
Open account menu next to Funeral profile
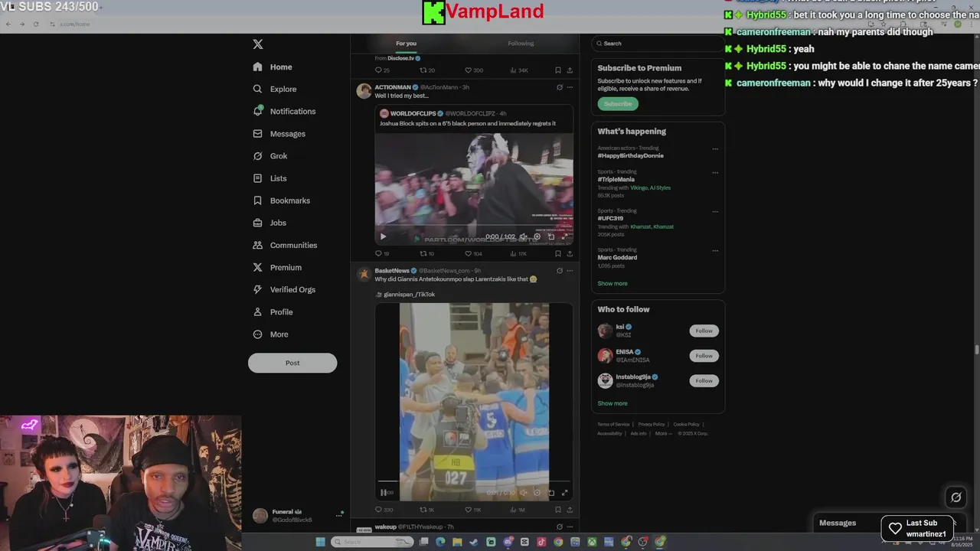pos(338,516)
